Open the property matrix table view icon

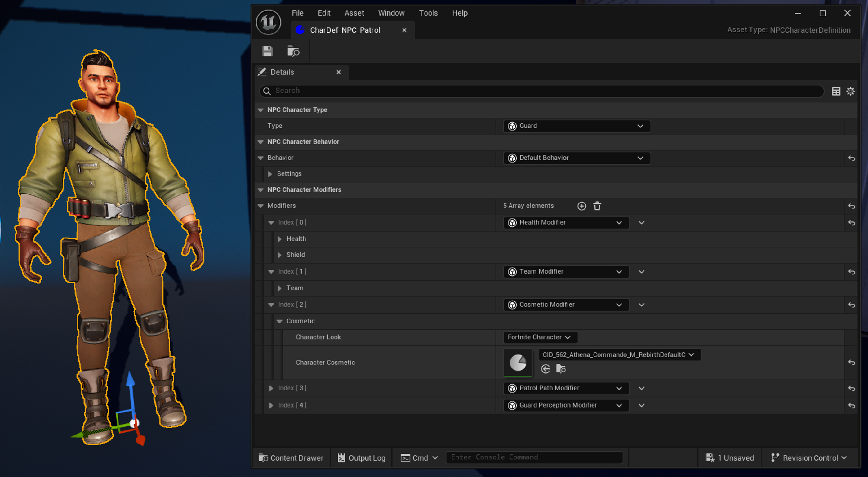click(836, 91)
